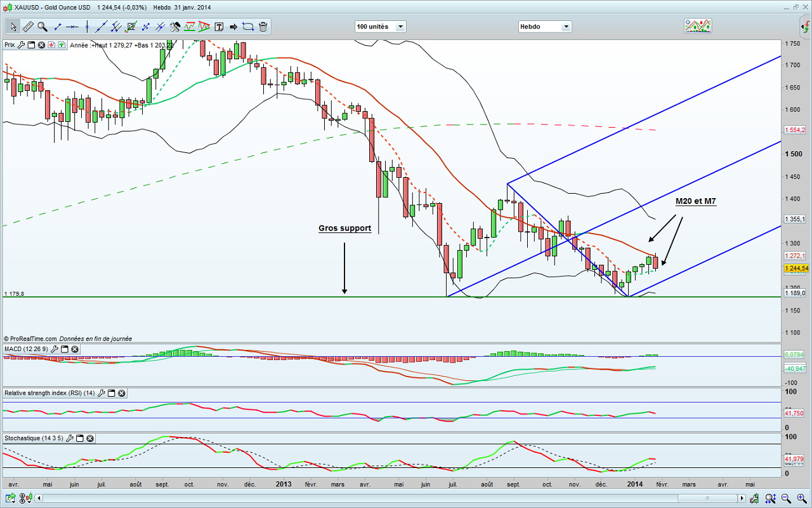Open the indicators chart button at top right
812x508 pixels.
click(697, 26)
